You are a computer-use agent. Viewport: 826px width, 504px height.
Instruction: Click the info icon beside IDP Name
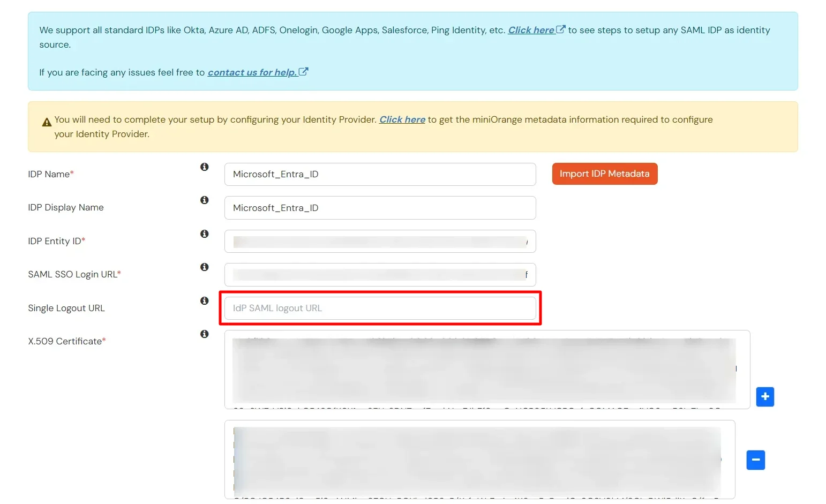click(204, 167)
